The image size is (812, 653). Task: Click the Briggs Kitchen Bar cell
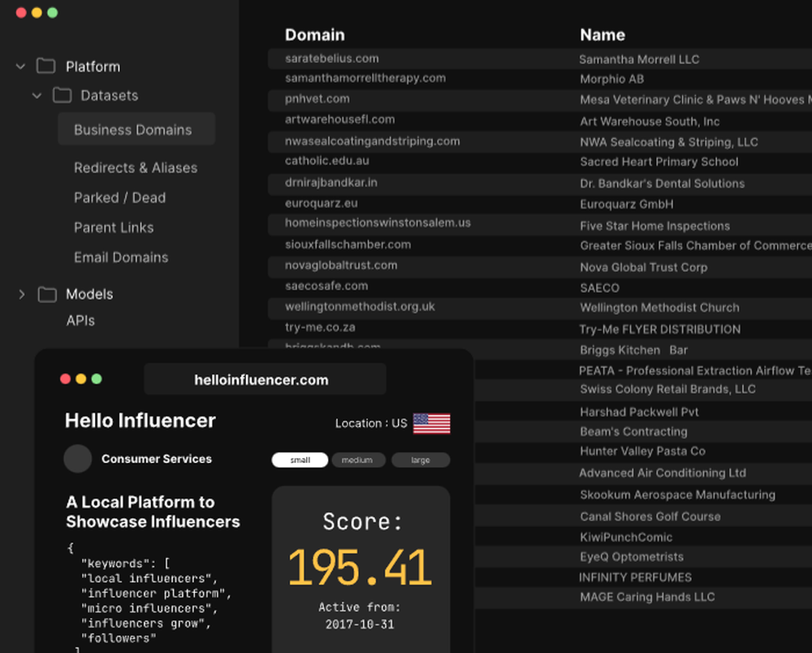634,351
